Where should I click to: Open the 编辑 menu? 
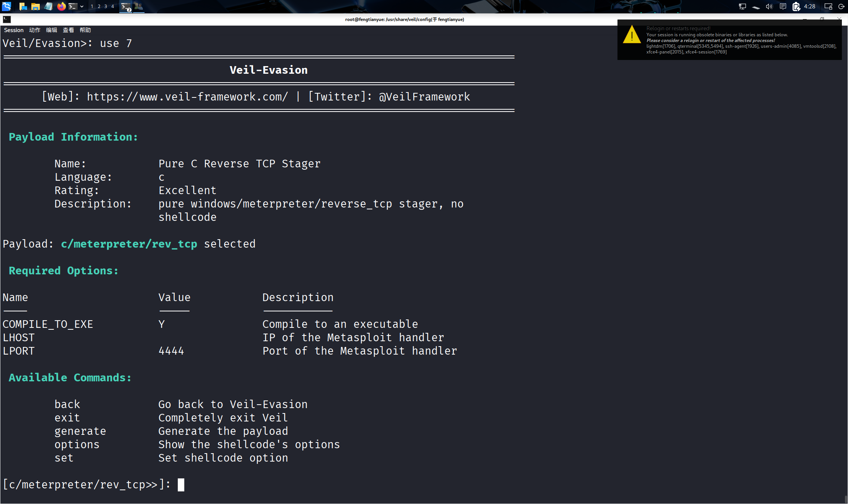pyautogui.click(x=52, y=30)
